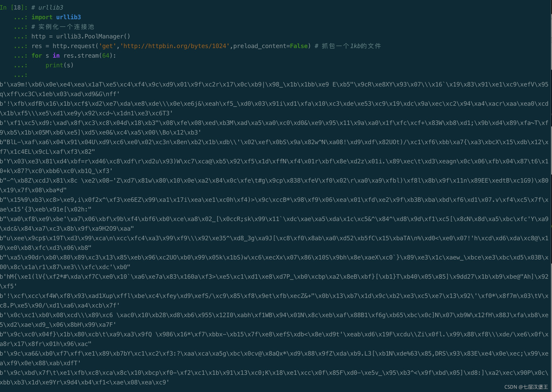Click output line starting b'\xf1\xc5\xd9
Image resolution: width=552 pixels, height=392 pixels.
(274, 128)
